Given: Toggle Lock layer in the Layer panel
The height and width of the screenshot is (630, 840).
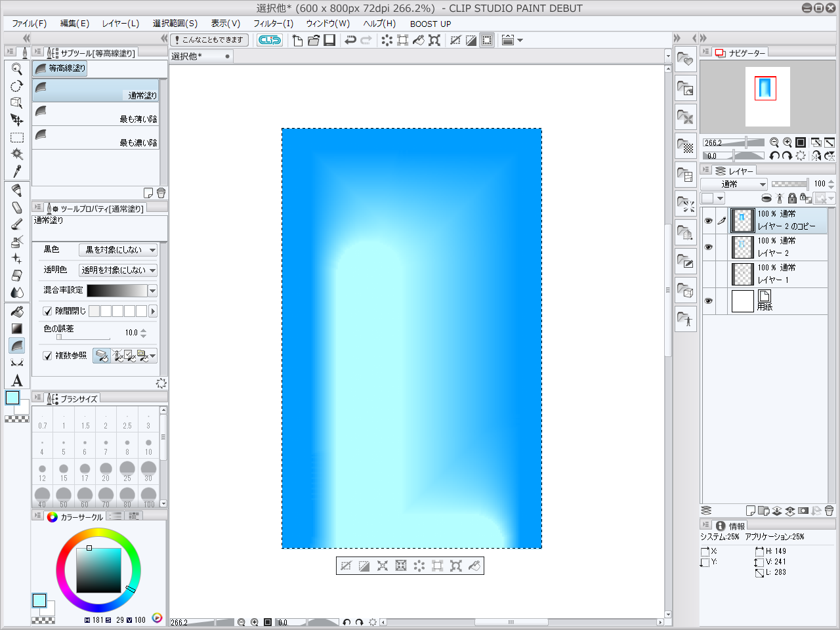Looking at the screenshot, I should tap(792, 198).
